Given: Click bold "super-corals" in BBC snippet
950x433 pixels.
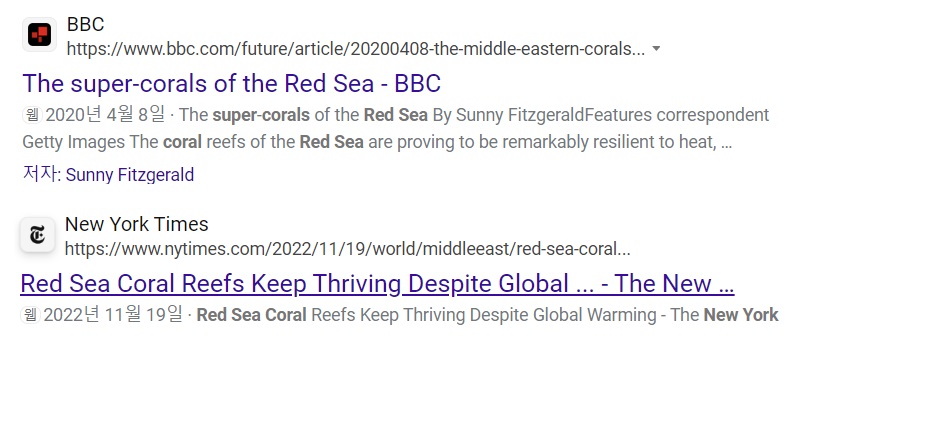Looking at the screenshot, I should pyautogui.click(x=256, y=115).
